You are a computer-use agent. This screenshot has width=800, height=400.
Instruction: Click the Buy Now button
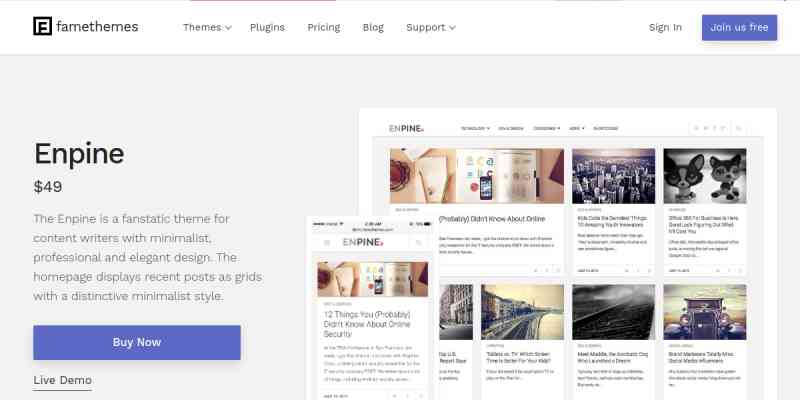(137, 342)
